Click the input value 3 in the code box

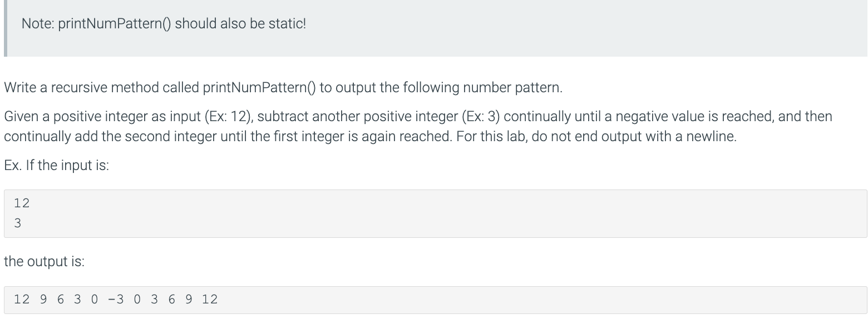tap(18, 223)
